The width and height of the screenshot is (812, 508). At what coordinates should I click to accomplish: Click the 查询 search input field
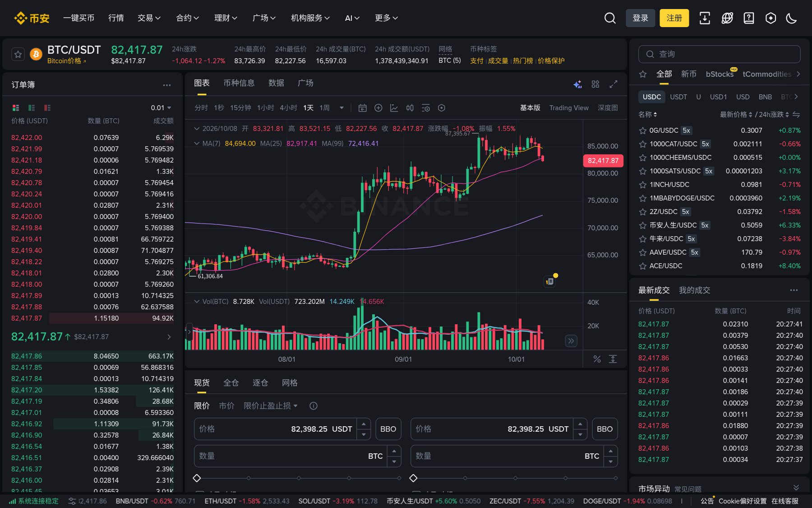719,54
